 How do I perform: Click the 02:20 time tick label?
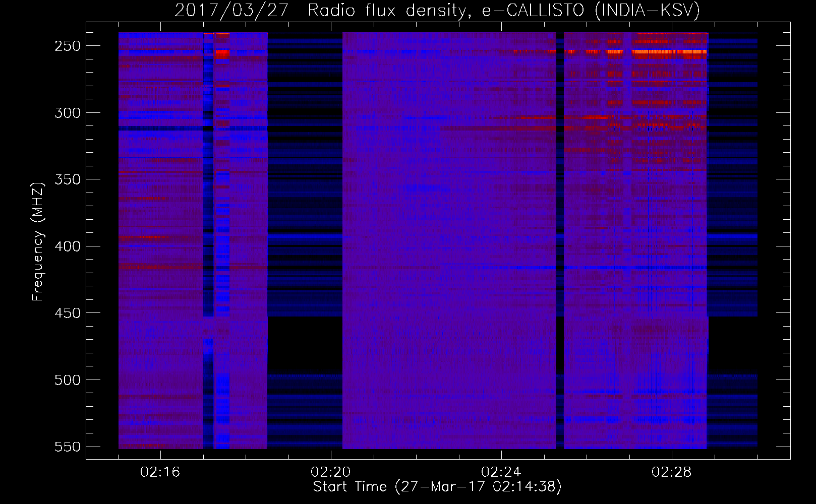pyautogui.click(x=331, y=472)
